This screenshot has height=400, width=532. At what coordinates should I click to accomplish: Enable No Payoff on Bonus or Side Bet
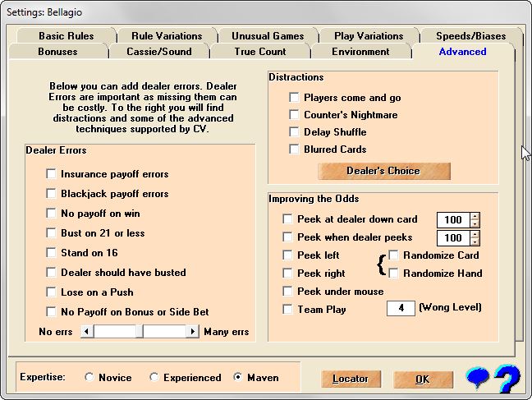point(51,312)
